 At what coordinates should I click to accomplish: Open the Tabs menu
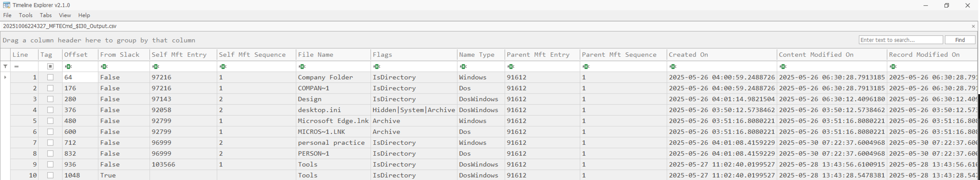[45, 15]
